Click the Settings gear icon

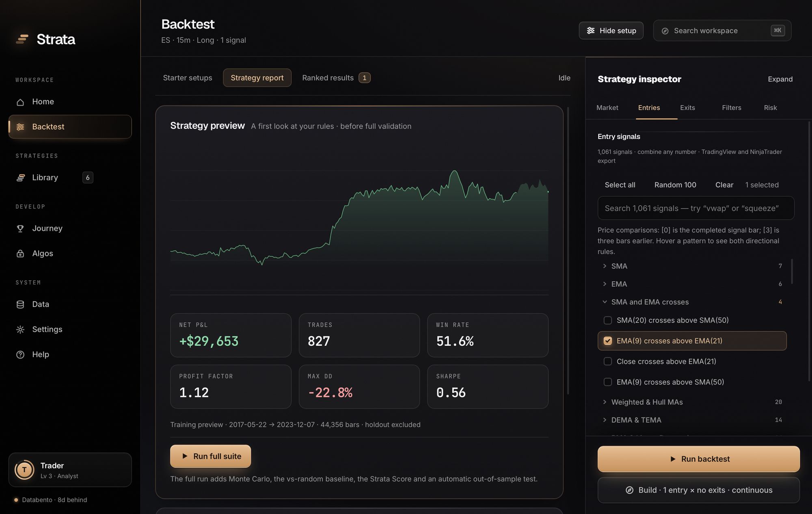pos(20,330)
